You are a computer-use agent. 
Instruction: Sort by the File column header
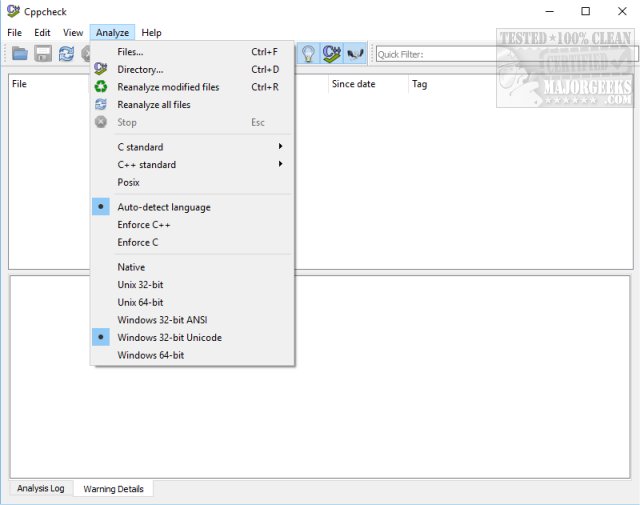(49, 84)
